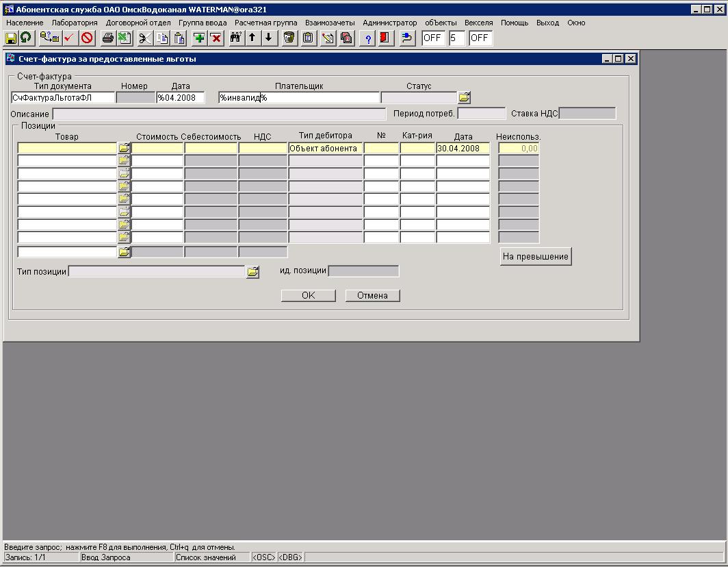Click the Плательщик input field
This screenshot has width=728, height=567.
pyautogui.click(x=298, y=98)
